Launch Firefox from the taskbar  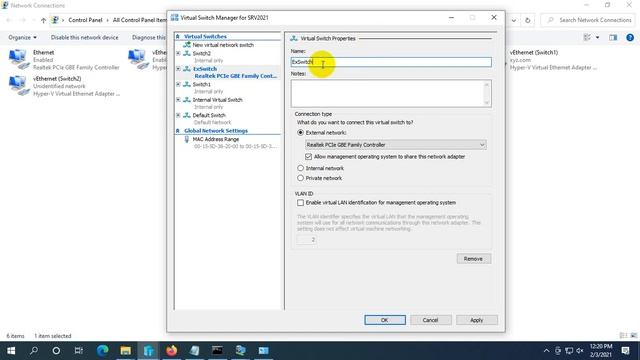point(171,351)
